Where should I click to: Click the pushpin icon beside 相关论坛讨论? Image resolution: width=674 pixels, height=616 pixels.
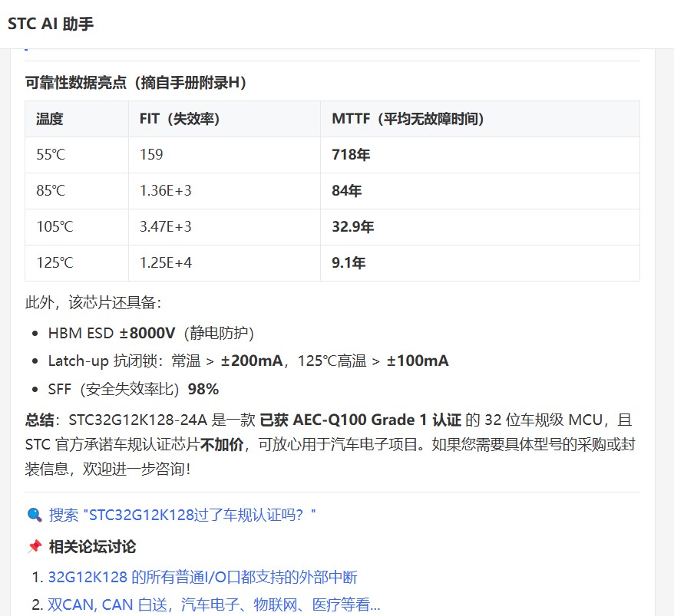[x=35, y=546]
